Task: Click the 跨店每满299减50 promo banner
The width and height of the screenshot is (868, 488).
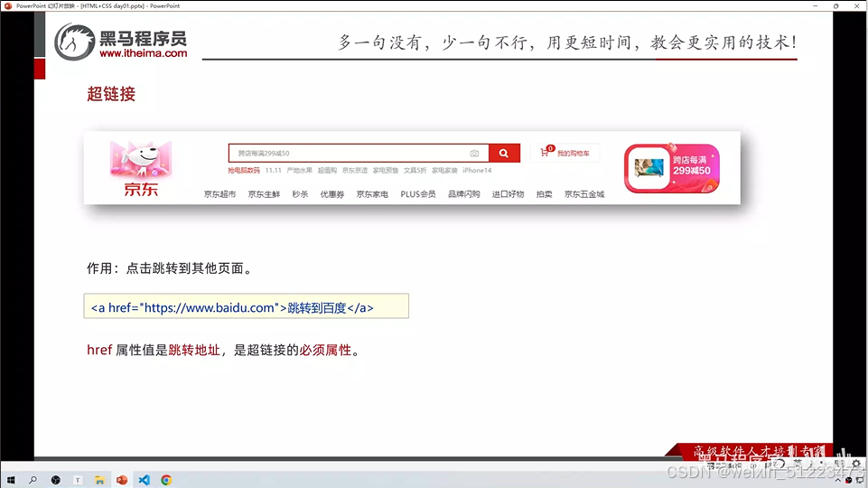Action: pyautogui.click(x=671, y=168)
